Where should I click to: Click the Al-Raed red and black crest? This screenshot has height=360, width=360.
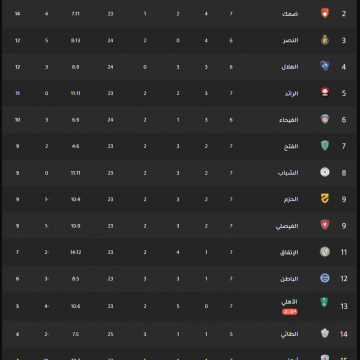(325, 93)
